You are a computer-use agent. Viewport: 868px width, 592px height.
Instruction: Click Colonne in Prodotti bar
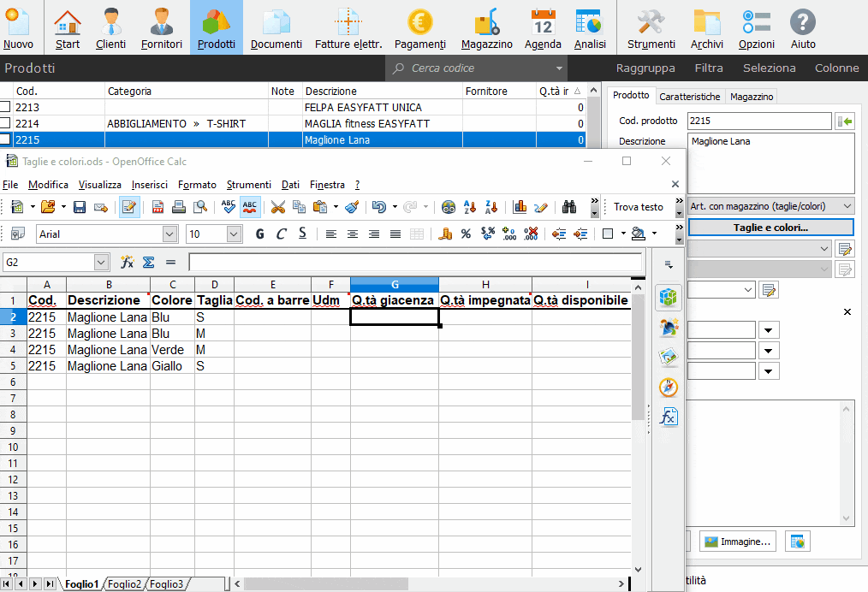click(836, 68)
